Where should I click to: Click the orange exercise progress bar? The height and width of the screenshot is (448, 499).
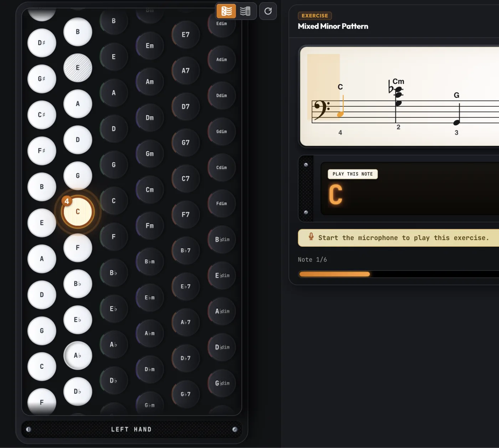pos(335,274)
